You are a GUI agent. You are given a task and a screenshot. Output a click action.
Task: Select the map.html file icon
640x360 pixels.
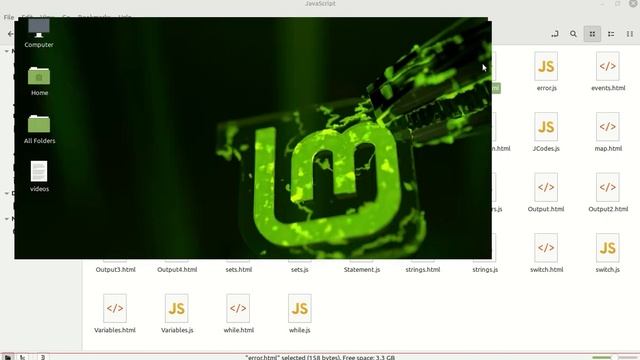[x=607, y=127]
